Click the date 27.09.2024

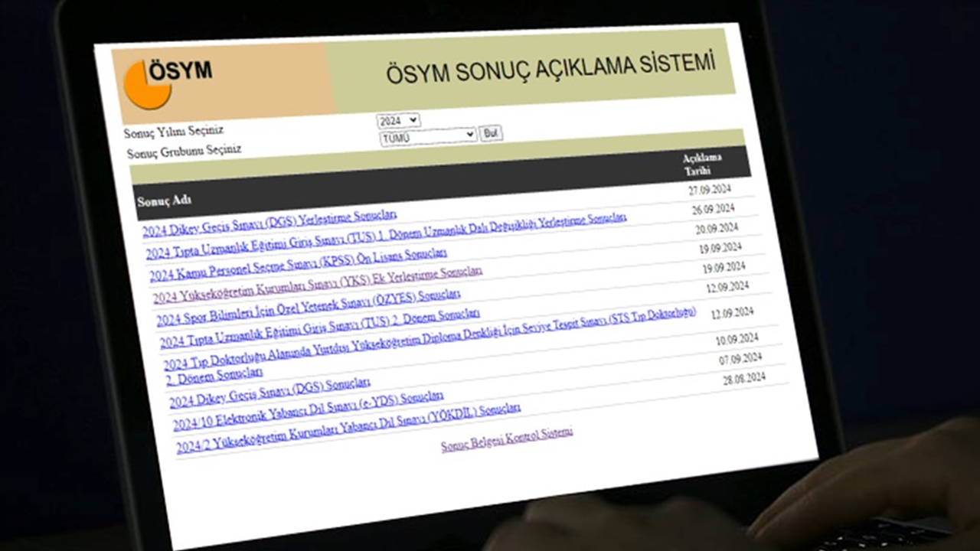click(710, 190)
